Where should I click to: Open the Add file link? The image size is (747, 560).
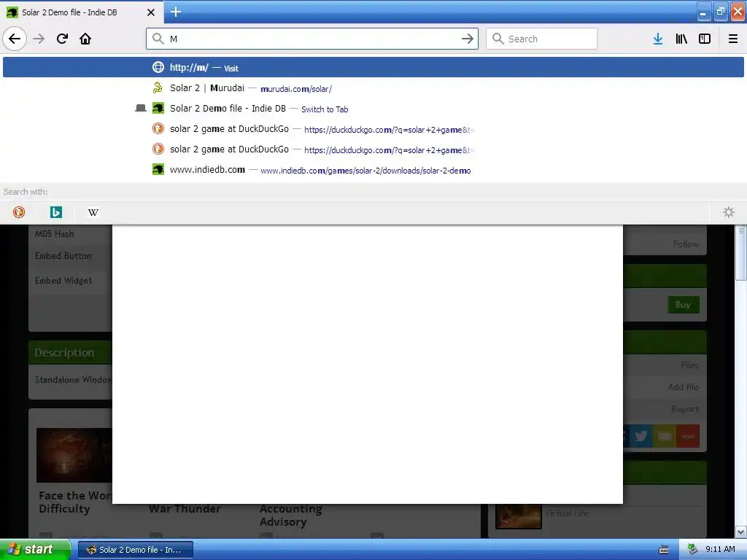tap(683, 387)
